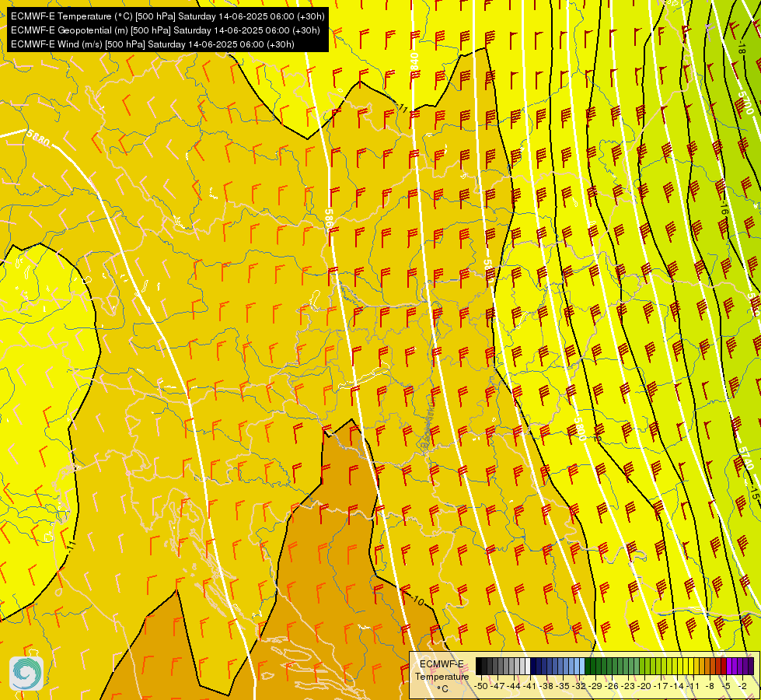Click the -35 legend value
761x700 pixels.
(563, 686)
